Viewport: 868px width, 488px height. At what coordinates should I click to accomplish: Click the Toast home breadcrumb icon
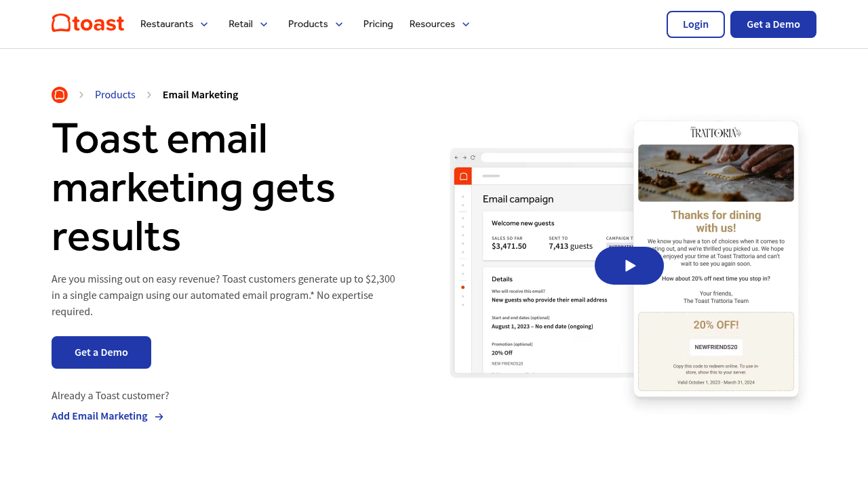[x=60, y=95]
